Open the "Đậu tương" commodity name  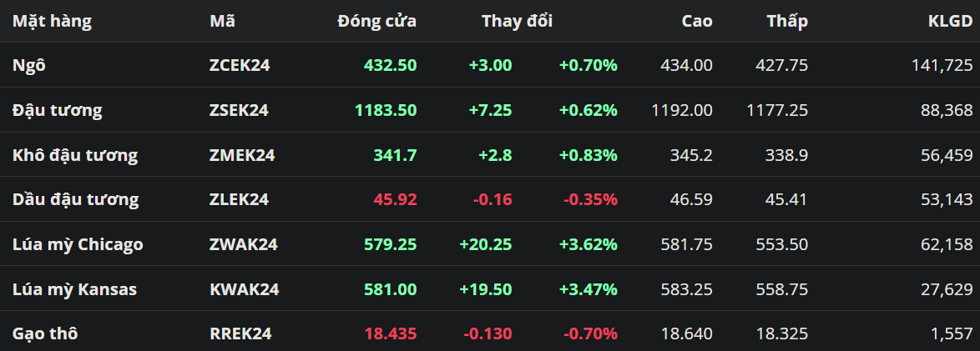click(x=58, y=110)
